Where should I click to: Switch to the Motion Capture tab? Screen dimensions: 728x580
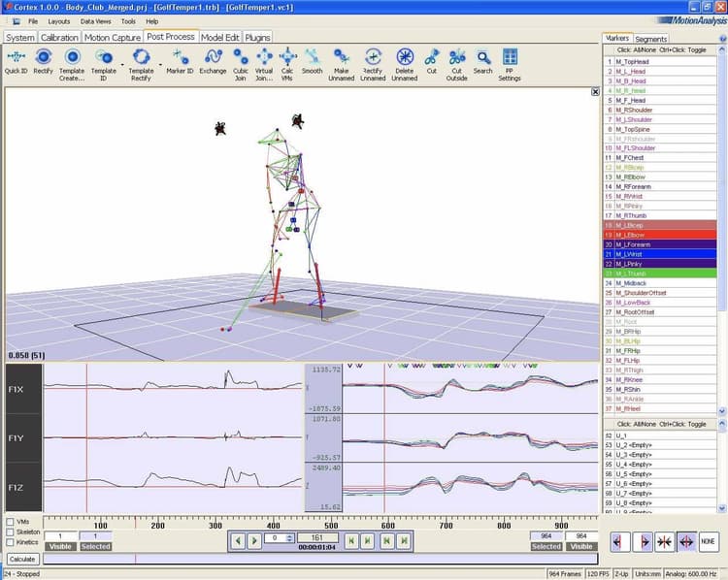pyautogui.click(x=113, y=37)
